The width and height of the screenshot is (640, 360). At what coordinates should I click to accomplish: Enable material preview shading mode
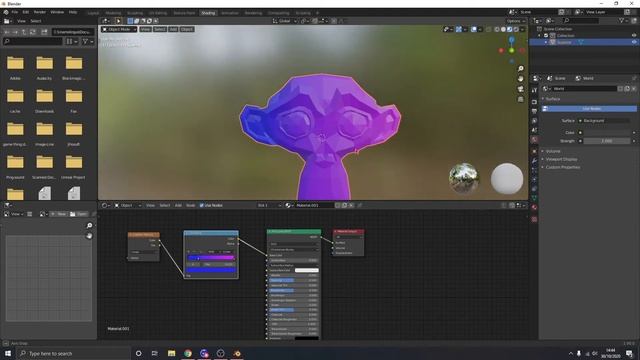click(510, 29)
